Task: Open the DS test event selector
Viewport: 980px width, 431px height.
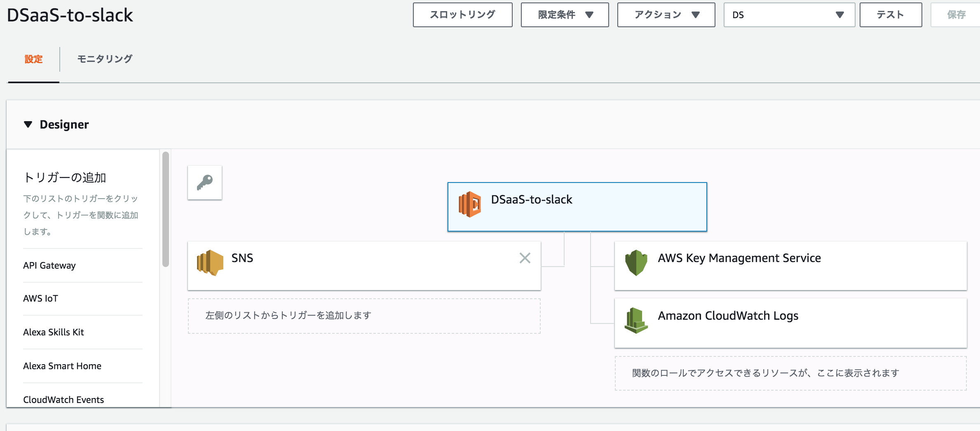Action: tap(789, 15)
